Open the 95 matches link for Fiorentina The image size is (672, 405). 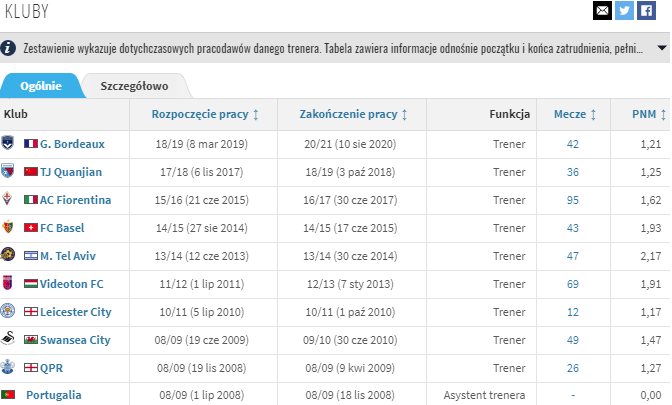(x=573, y=200)
